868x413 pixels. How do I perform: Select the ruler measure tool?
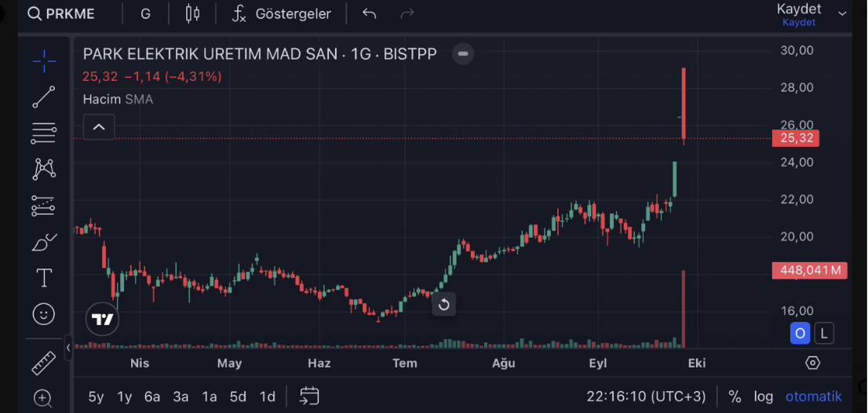44,364
